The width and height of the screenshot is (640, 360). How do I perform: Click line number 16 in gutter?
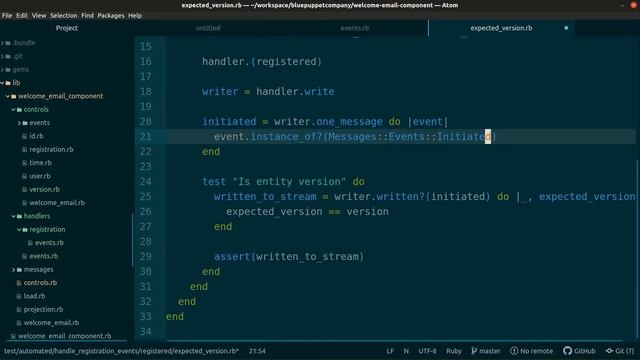tap(145, 62)
